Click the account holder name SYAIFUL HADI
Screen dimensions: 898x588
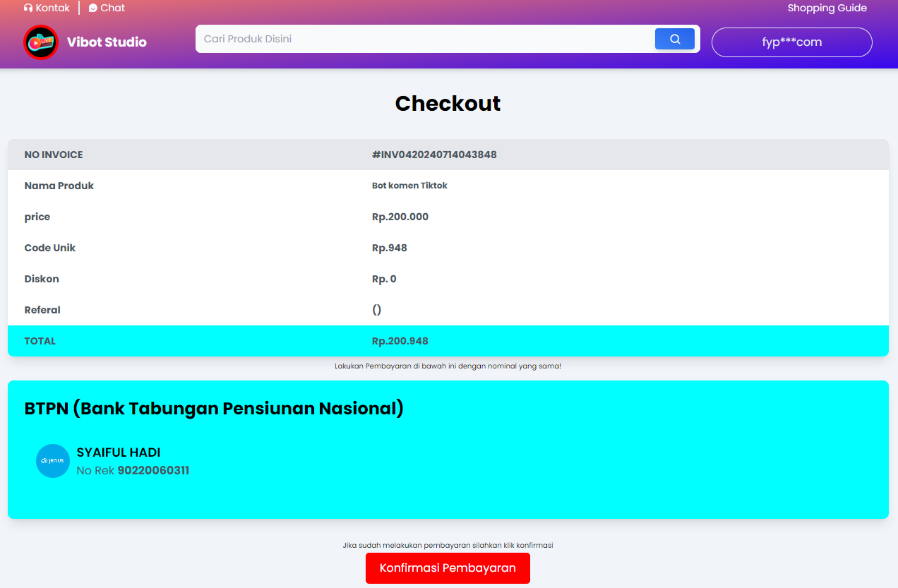(x=119, y=452)
